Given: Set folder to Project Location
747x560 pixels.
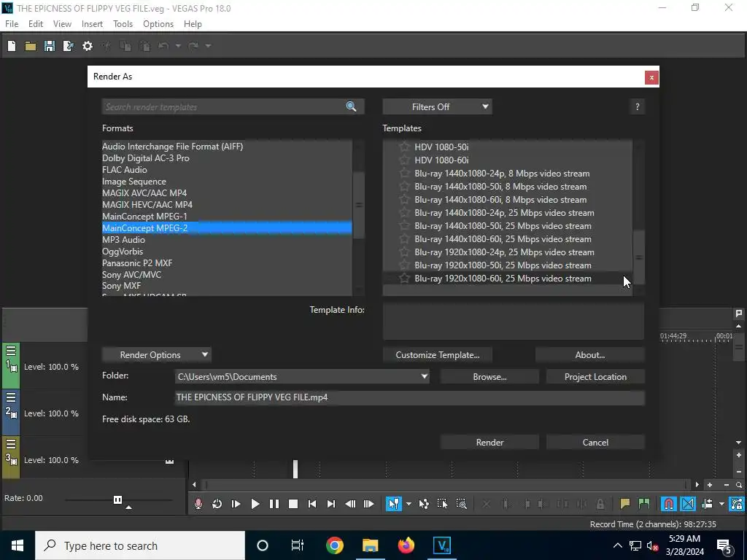Looking at the screenshot, I should click(x=595, y=377).
